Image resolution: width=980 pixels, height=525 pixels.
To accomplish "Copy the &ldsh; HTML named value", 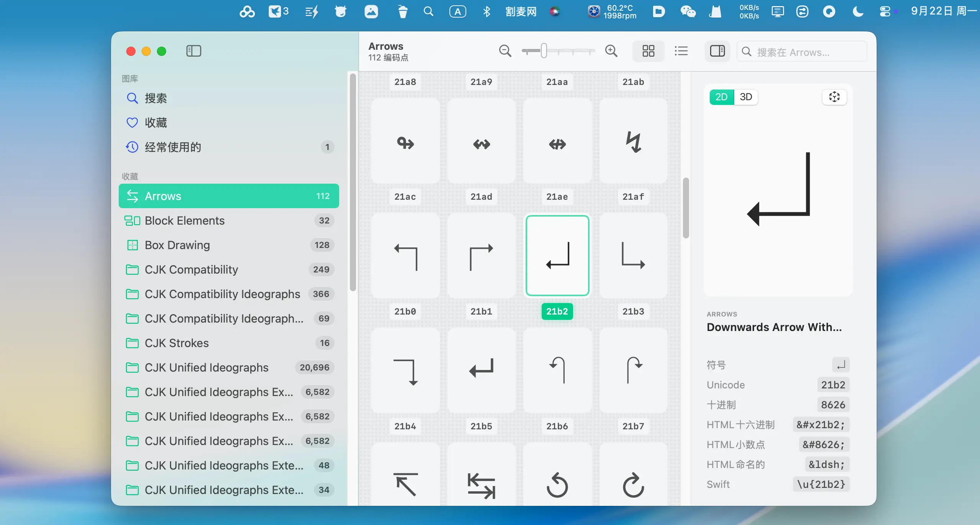I will 826,465.
